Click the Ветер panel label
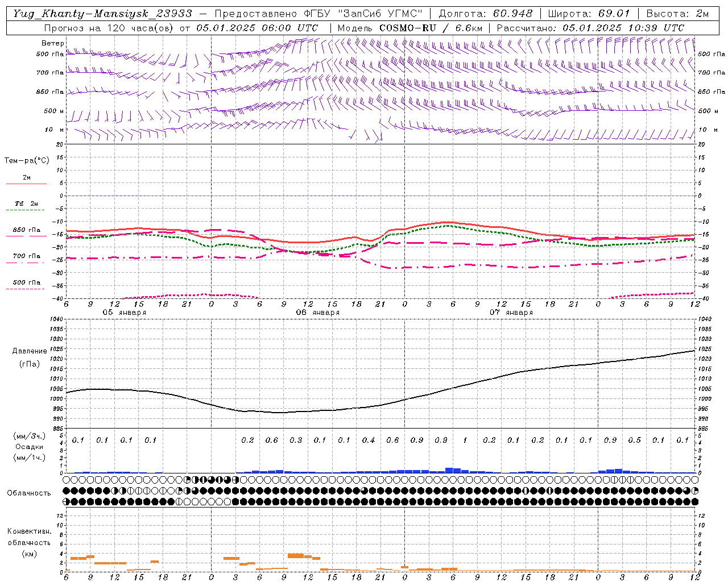The height and width of the screenshot is (582, 728). click(x=53, y=43)
